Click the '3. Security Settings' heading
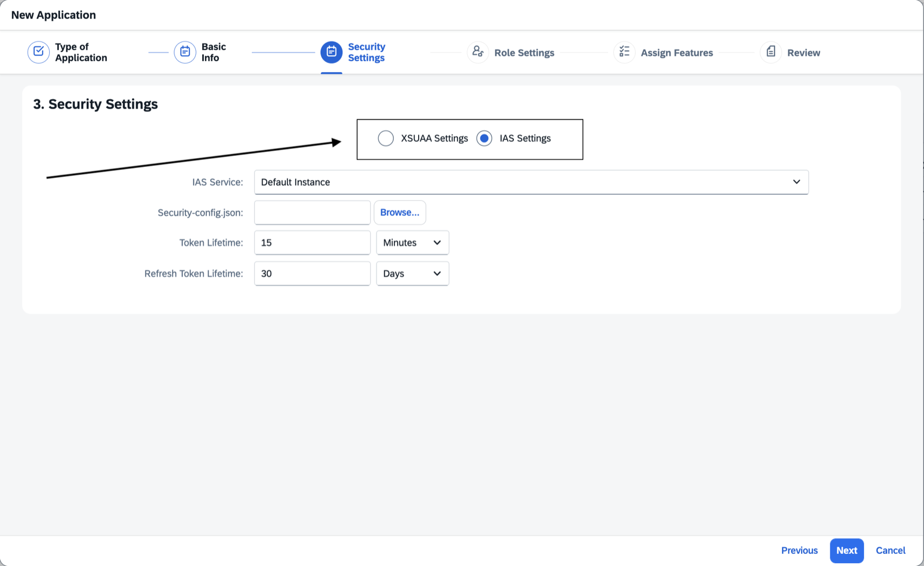 pyautogui.click(x=95, y=104)
